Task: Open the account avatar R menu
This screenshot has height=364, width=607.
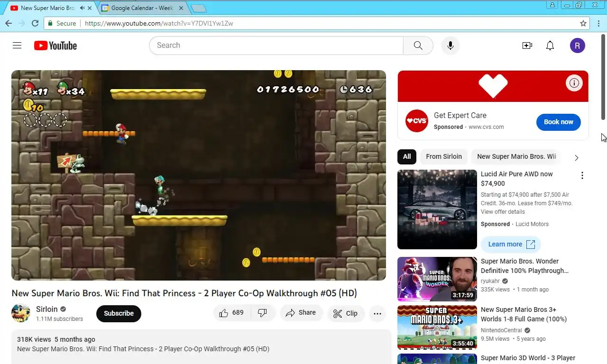Action: tap(577, 45)
